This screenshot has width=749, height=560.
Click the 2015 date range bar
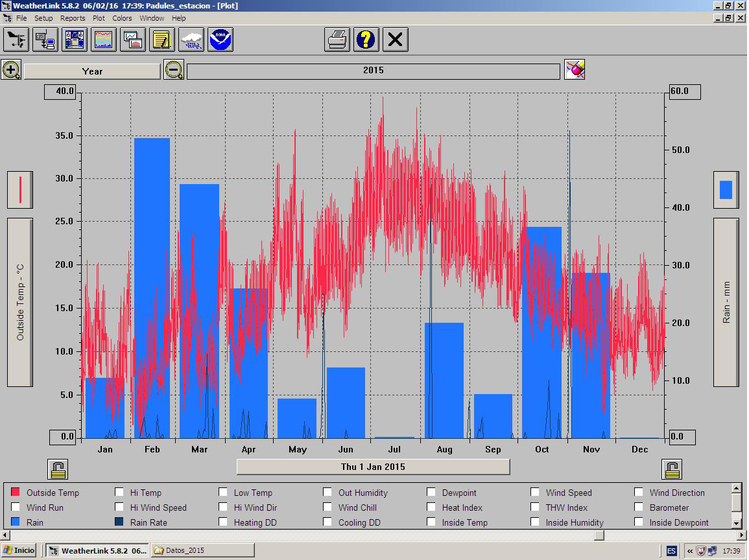(373, 71)
